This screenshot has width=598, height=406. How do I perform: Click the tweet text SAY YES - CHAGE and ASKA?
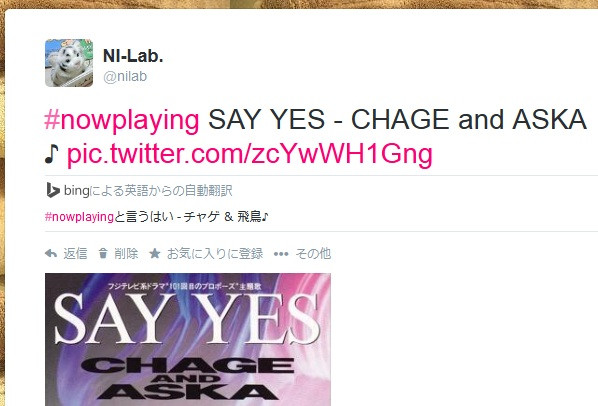coord(397,119)
